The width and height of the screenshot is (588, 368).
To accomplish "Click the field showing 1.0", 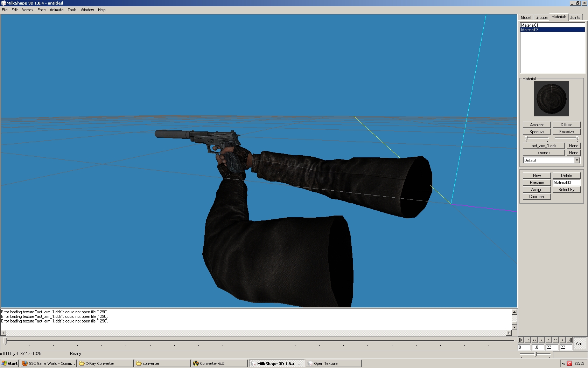I will 538,347.
